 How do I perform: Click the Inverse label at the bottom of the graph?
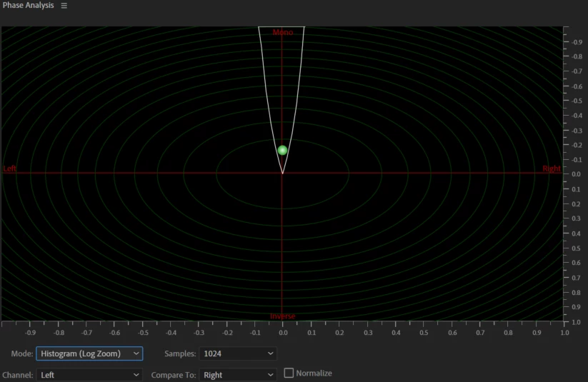(283, 316)
